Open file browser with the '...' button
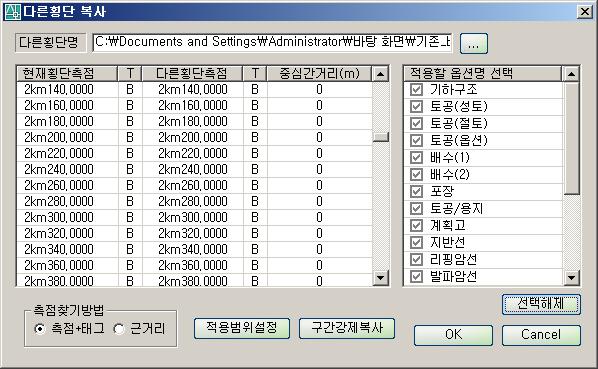The height and width of the screenshot is (369, 598). coord(474,43)
